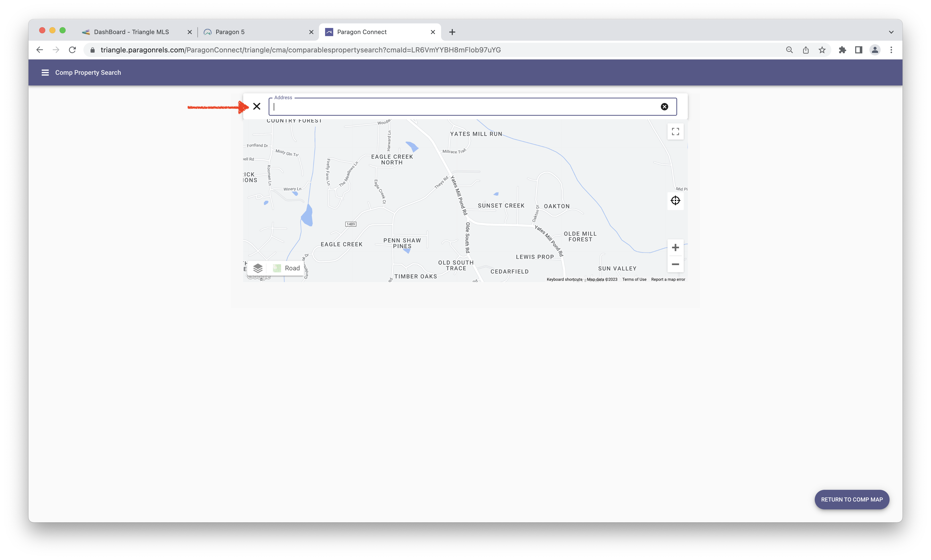Screen dimensions: 931x560
Task: Click Report a map error link
Action: coord(667,280)
